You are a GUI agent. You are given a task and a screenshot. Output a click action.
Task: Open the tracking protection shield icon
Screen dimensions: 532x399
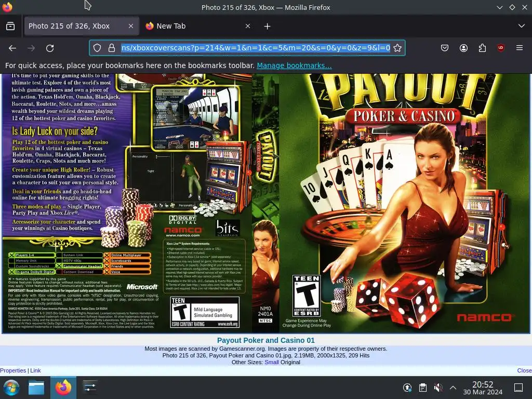click(x=97, y=48)
